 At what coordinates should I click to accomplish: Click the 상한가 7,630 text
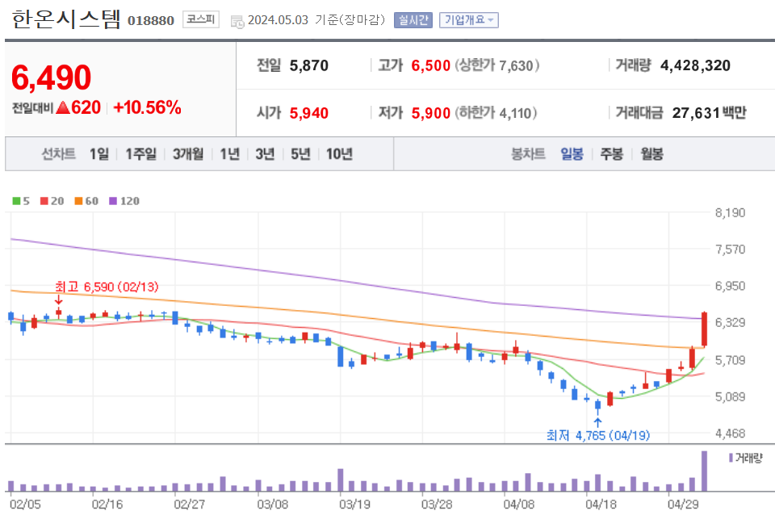coord(496,65)
